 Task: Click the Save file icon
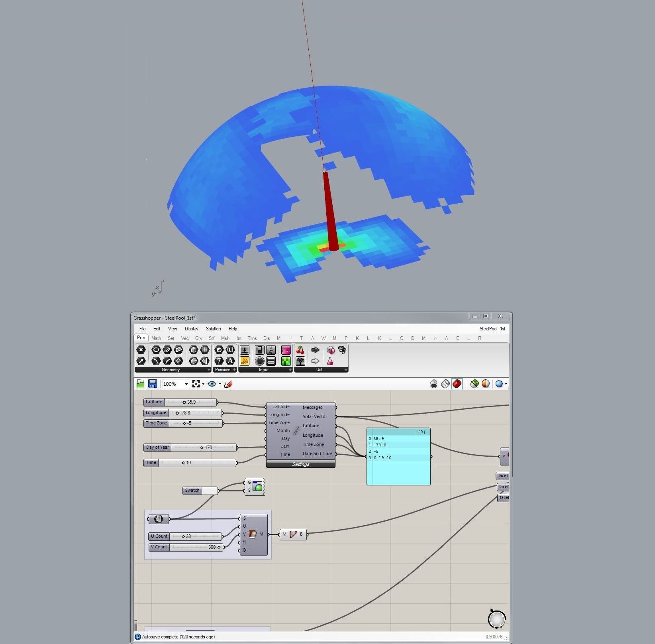(152, 384)
